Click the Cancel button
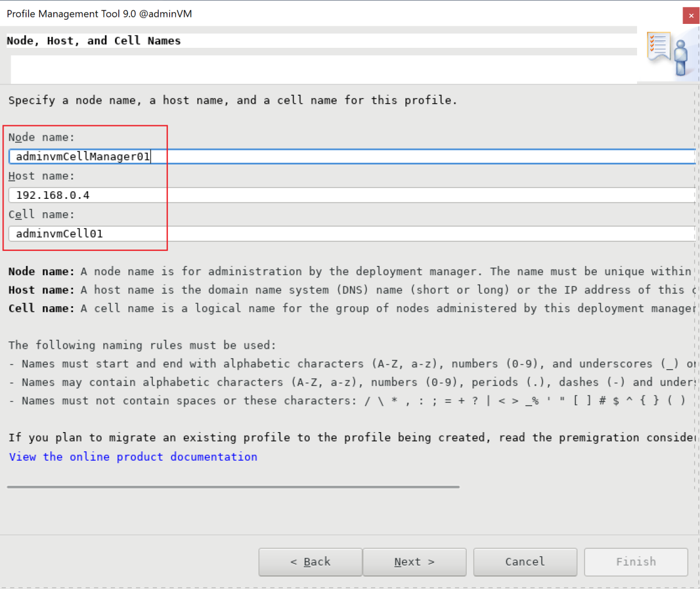Screen dimensions: 700x589 coord(524,562)
